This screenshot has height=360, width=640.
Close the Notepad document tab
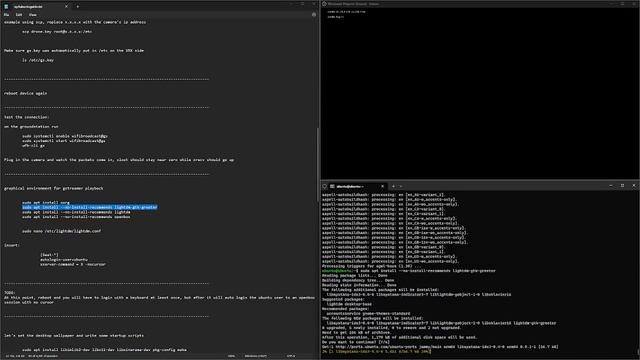(66, 7)
